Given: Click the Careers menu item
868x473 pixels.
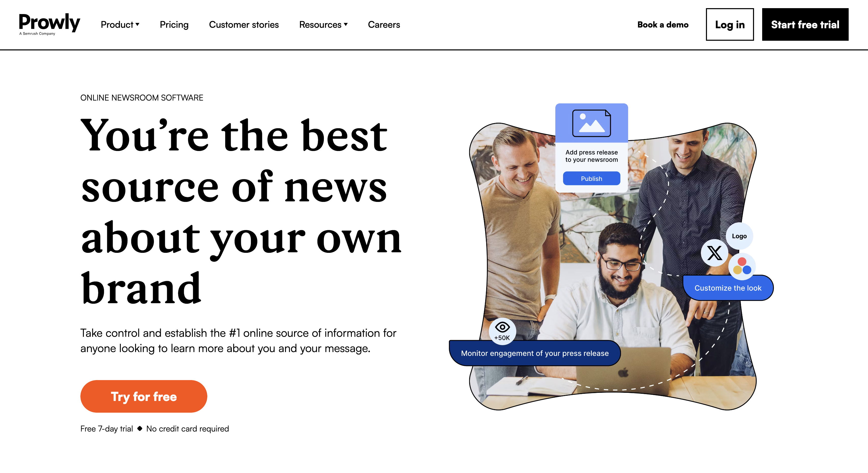Looking at the screenshot, I should pos(384,24).
